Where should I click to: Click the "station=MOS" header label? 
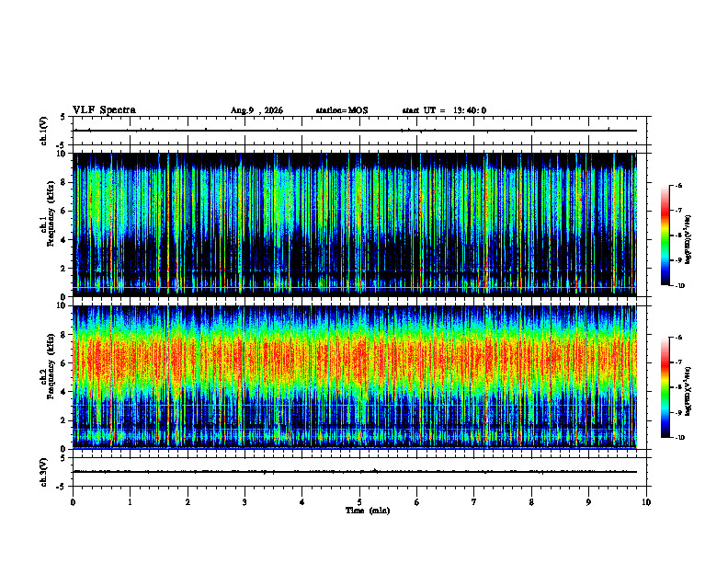[x=342, y=110]
